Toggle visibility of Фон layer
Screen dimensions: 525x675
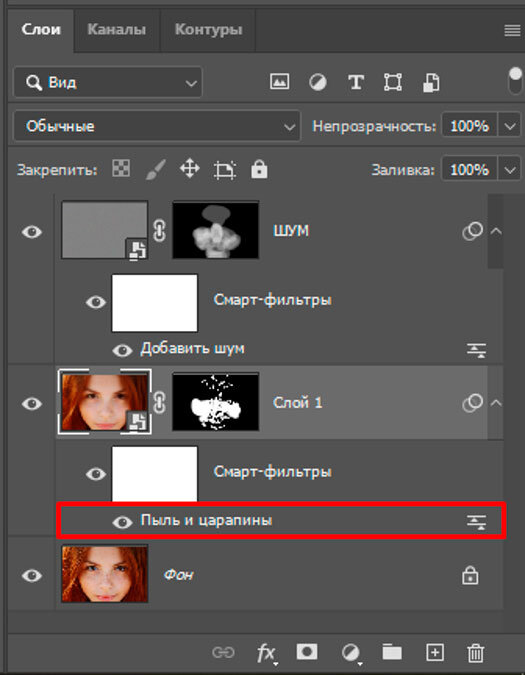[32, 575]
